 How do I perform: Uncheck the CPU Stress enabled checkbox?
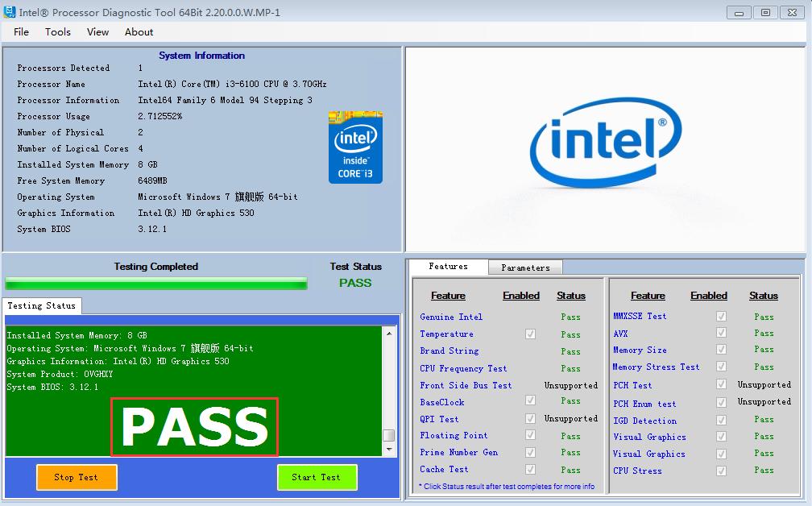click(721, 471)
